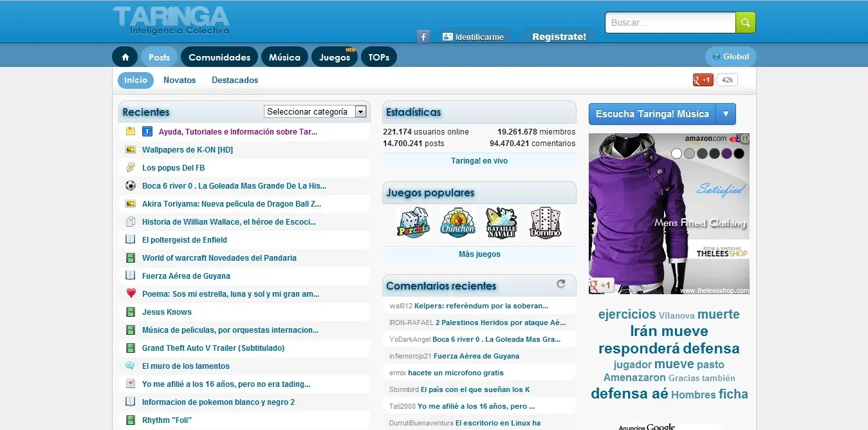Click the Taringa logo

(171, 20)
